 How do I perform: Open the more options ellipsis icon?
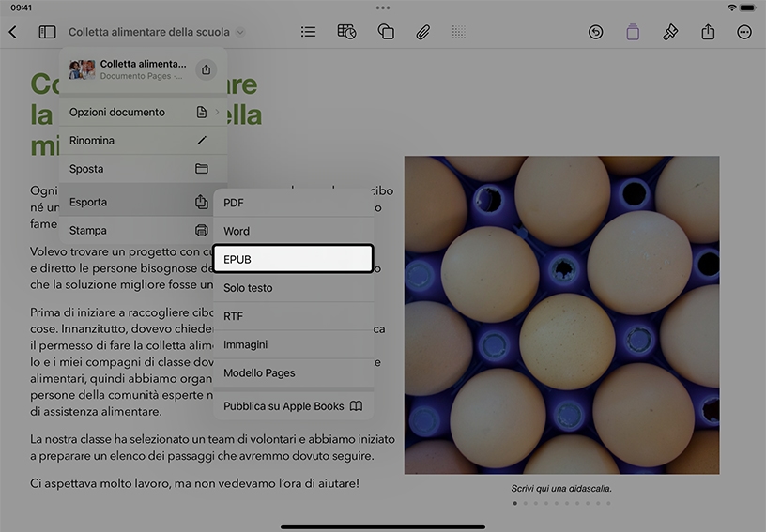(744, 32)
